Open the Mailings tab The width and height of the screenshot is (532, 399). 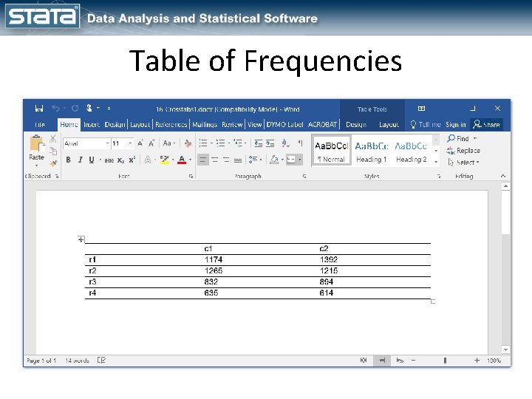point(205,125)
